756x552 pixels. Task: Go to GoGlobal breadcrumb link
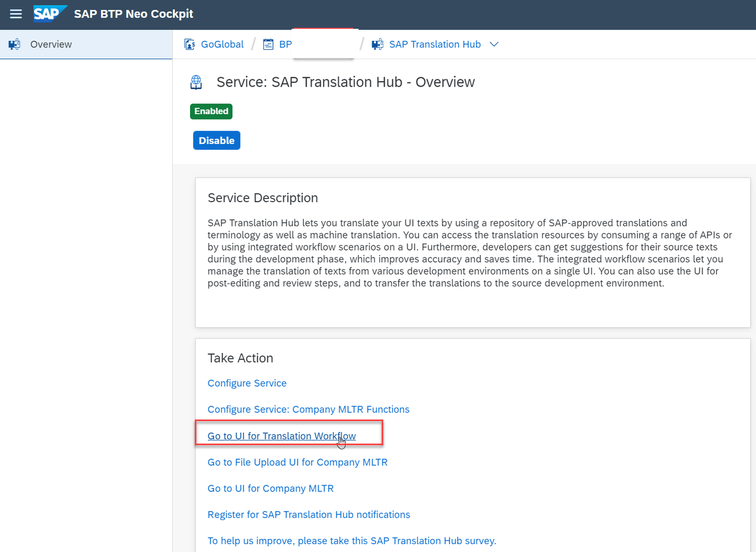click(222, 45)
